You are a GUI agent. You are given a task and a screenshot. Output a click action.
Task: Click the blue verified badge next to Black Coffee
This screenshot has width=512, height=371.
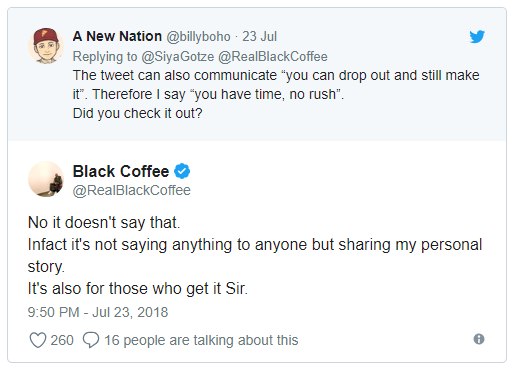(182, 171)
